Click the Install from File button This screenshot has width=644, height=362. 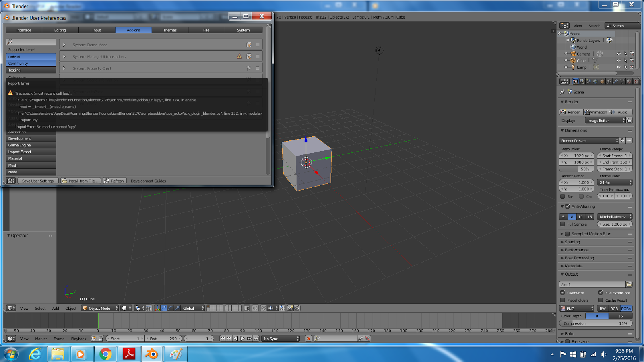[x=80, y=181]
